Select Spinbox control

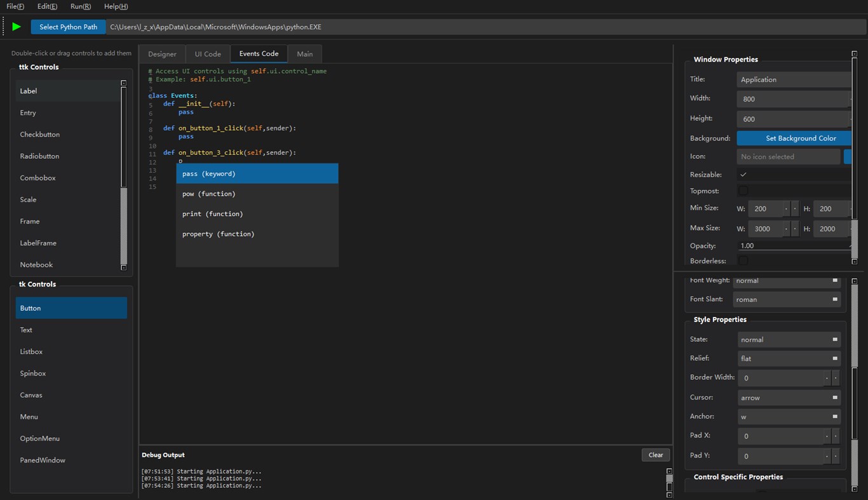pos(71,374)
